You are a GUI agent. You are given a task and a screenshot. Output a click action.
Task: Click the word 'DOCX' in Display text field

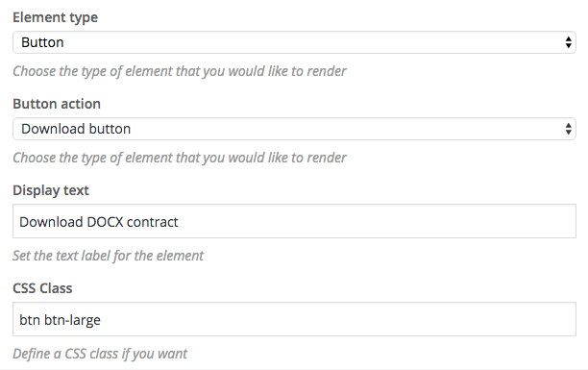tap(105, 222)
